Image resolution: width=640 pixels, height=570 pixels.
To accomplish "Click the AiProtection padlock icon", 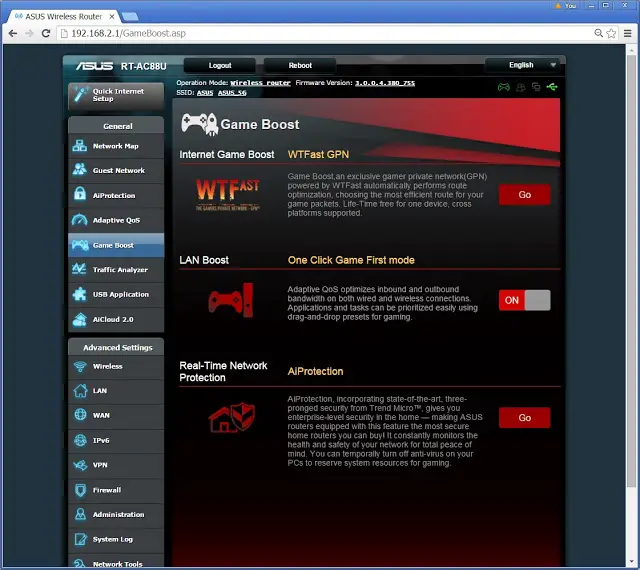I will 80,194.
